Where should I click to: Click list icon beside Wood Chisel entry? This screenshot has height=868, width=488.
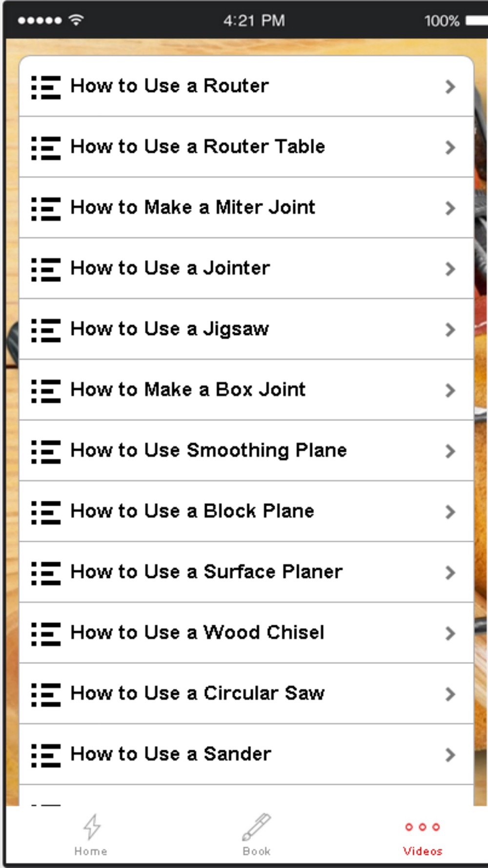46,634
